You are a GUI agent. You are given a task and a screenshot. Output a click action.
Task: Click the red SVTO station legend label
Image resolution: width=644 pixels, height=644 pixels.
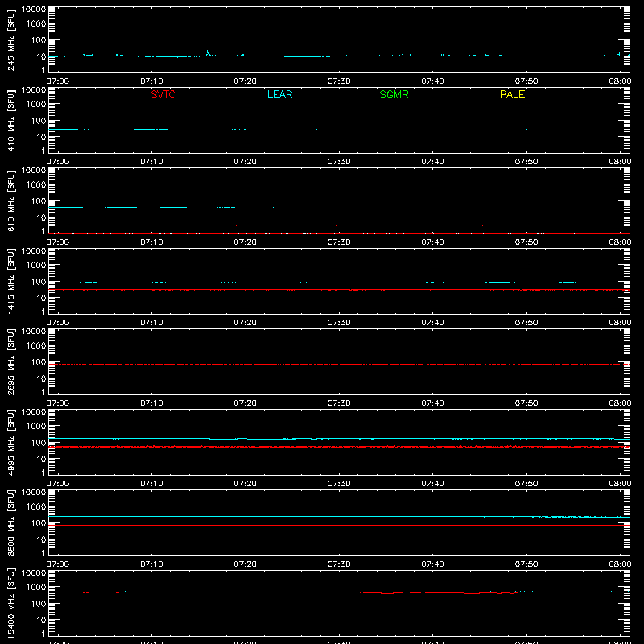pyautogui.click(x=163, y=94)
